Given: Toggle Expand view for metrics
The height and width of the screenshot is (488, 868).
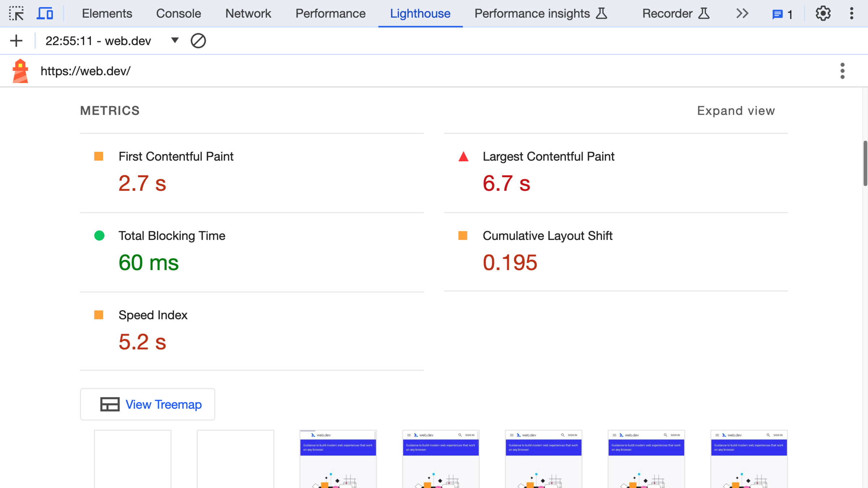Looking at the screenshot, I should 736,111.
